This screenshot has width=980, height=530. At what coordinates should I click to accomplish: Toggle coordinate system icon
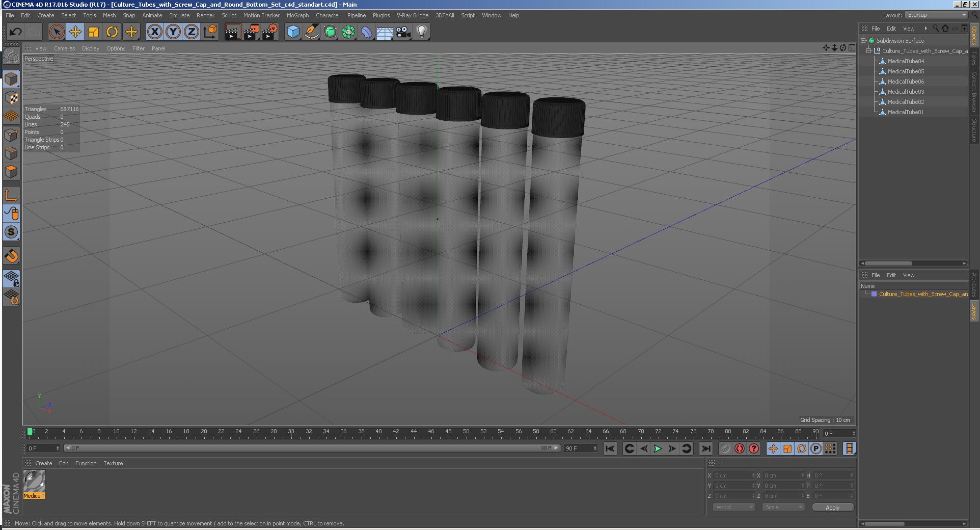(x=210, y=32)
